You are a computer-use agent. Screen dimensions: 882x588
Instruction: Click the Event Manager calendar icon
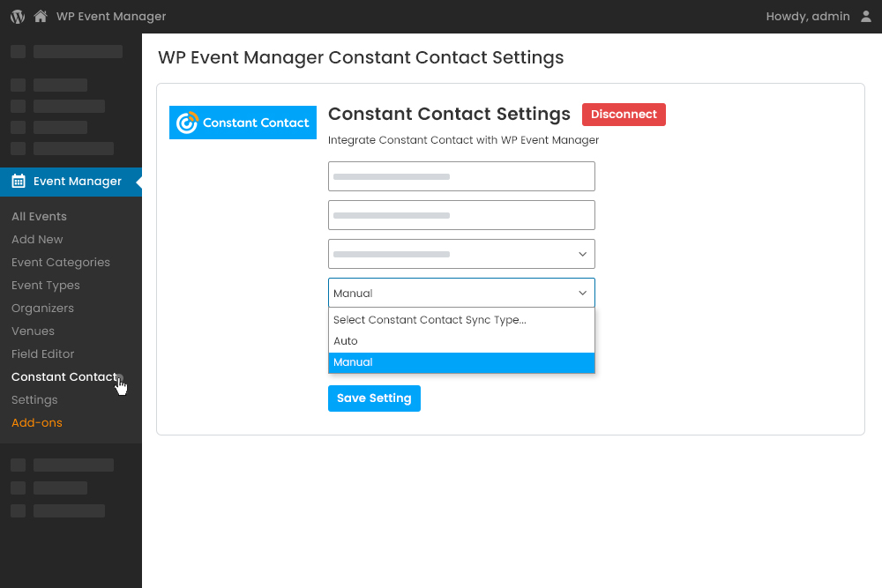pos(16,182)
